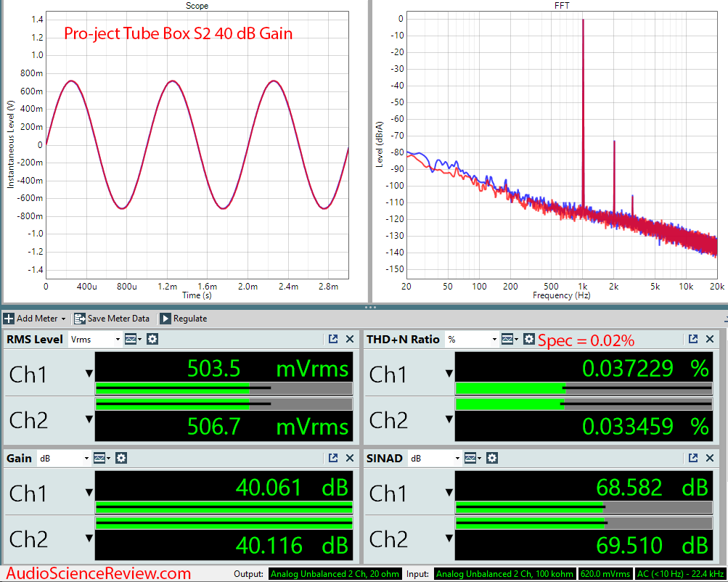Expand Ch2 arrow in RMS Level meter
Screen dimensions: 728x582
89,419
